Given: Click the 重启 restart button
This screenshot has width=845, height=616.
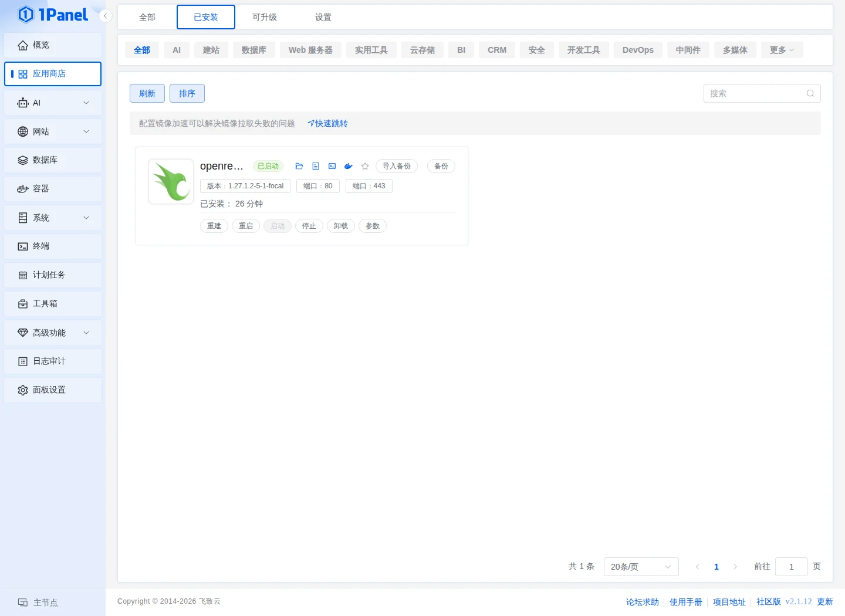Looking at the screenshot, I should pos(246,226).
